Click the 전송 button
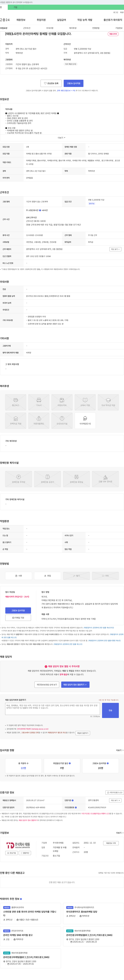Viewport: 124px width, 980px height. click(x=110, y=710)
